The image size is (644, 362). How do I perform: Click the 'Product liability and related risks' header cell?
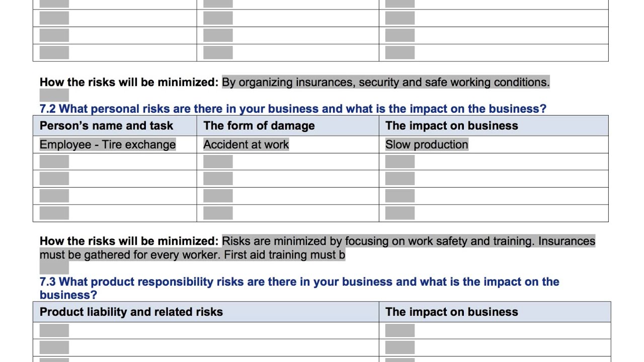coord(131,312)
